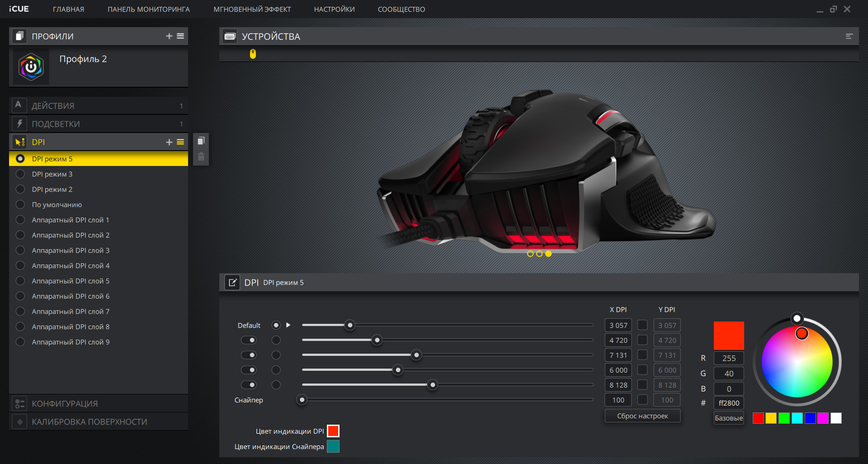Viewport: 868px width, 464px height.
Task: Select the DPI режим 3 radio button
Action: point(20,174)
